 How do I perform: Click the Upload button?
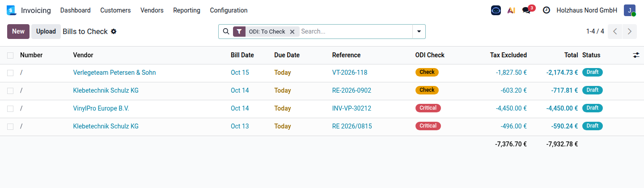(46, 31)
